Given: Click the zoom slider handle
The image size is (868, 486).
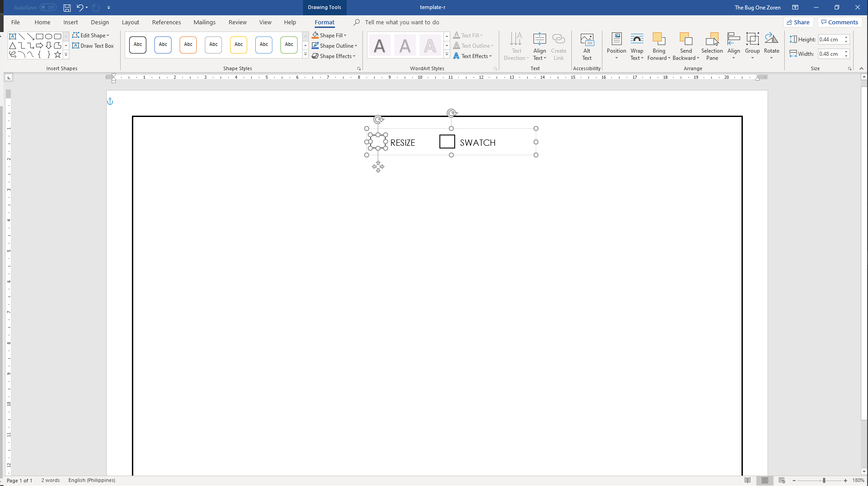Looking at the screenshot, I should tap(824, 481).
